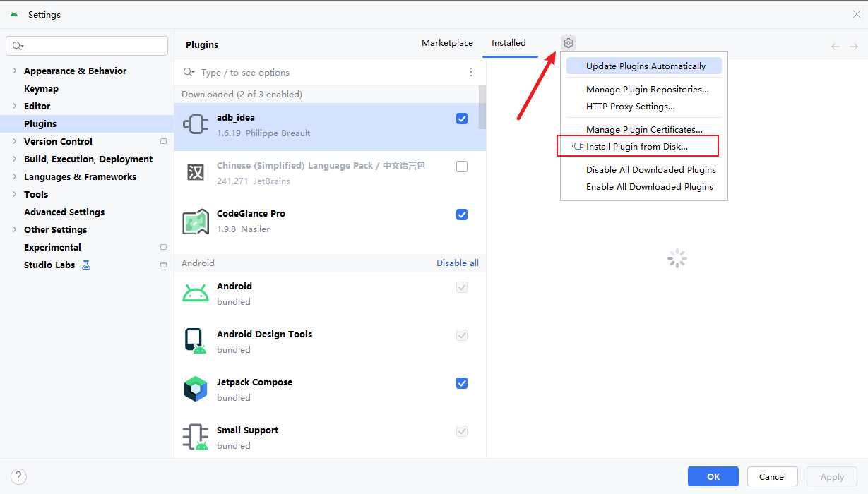Go back with the left arrow
The image size is (868, 494).
click(x=836, y=47)
